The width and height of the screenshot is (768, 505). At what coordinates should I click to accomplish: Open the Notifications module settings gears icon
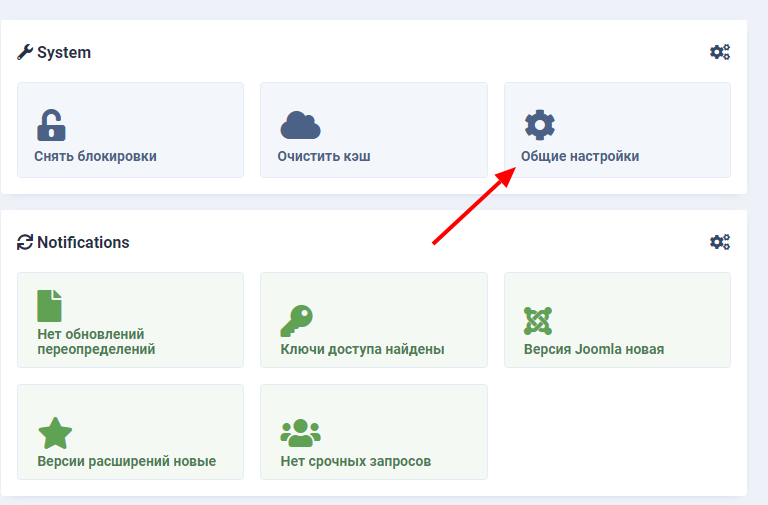click(720, 242)
